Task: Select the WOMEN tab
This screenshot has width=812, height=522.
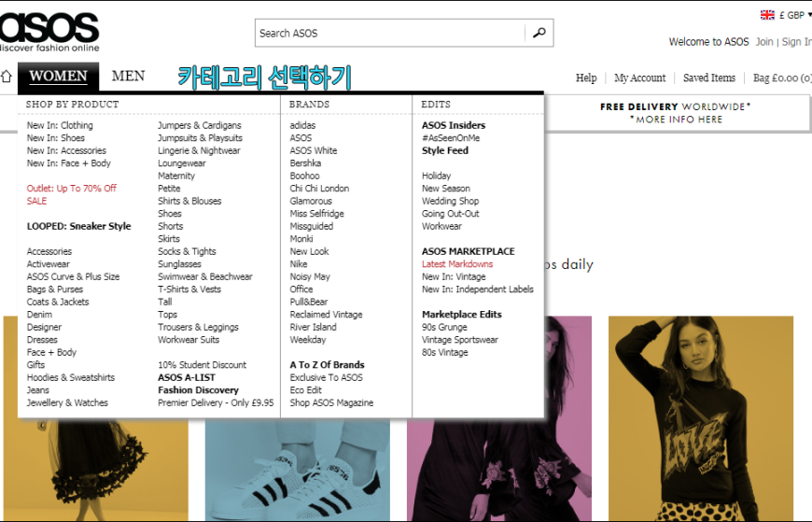Action: [58, 77]
